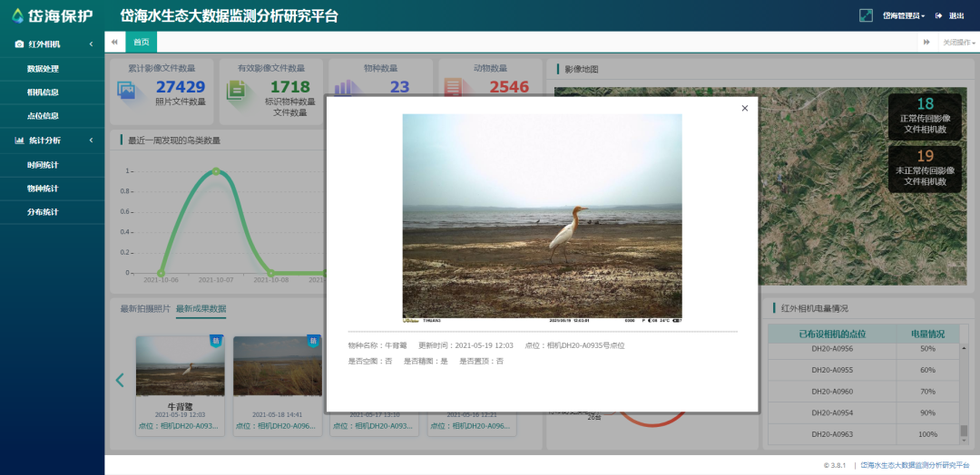
Task: Click the battery table scroll-up arrow
Action: pos(964,348)
